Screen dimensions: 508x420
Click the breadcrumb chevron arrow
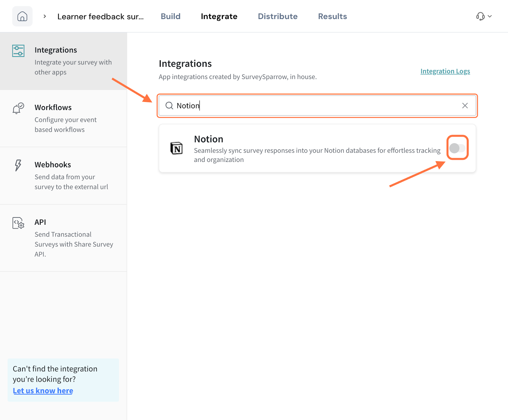tap(45, 16)
